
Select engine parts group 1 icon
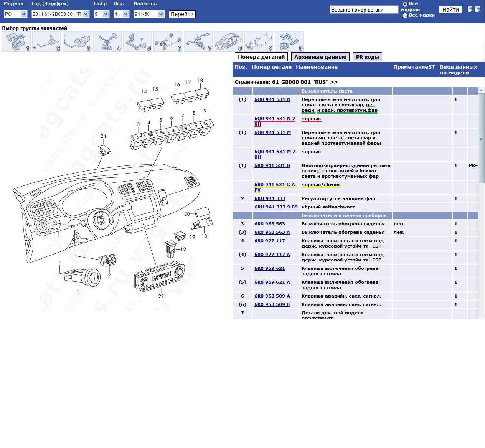[16, 41]
